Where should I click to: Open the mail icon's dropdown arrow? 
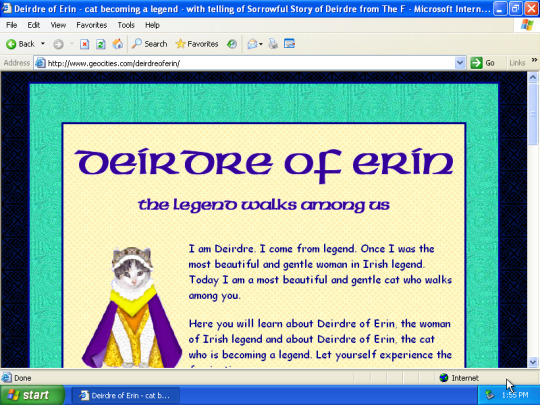coord(261,44)
